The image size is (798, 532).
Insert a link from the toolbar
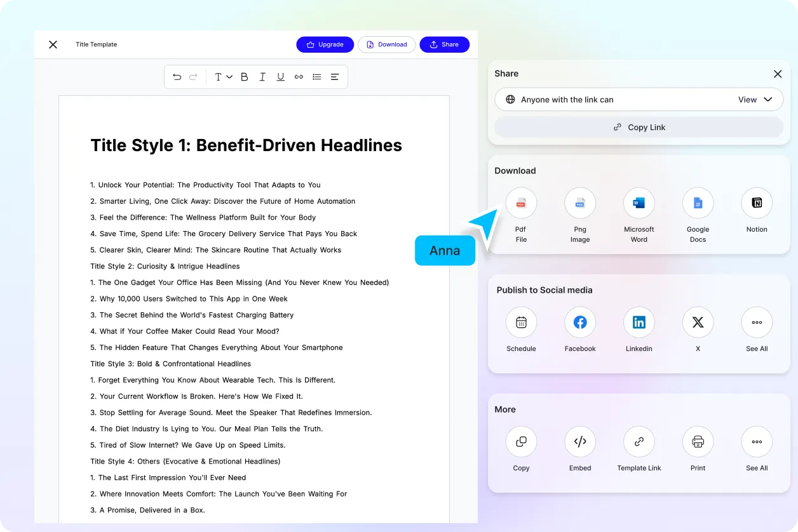pos(299,77)
